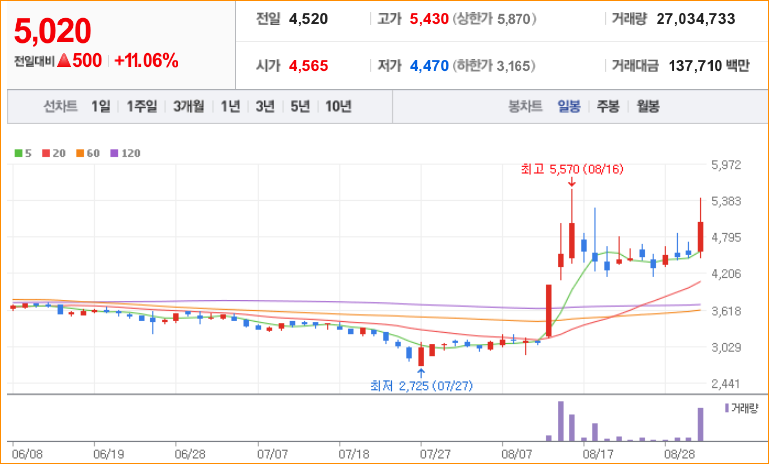Switch line chart to 1년
Image resolution: width=769 pixels, height=464 pixels.
(x=230, y=106)
